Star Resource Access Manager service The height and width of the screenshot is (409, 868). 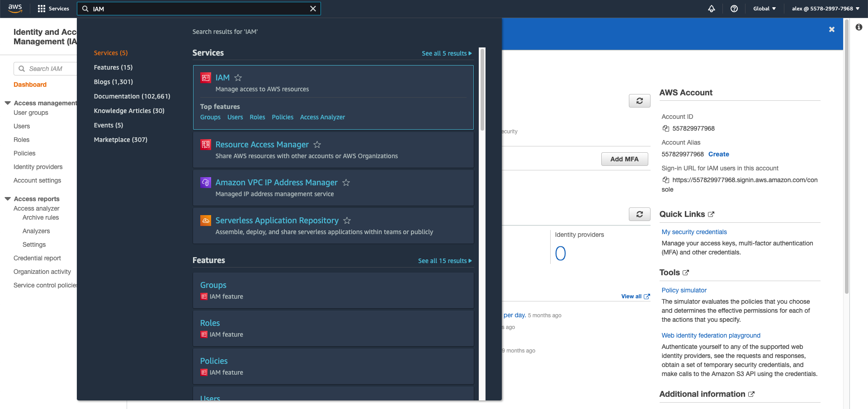[317, 145]
